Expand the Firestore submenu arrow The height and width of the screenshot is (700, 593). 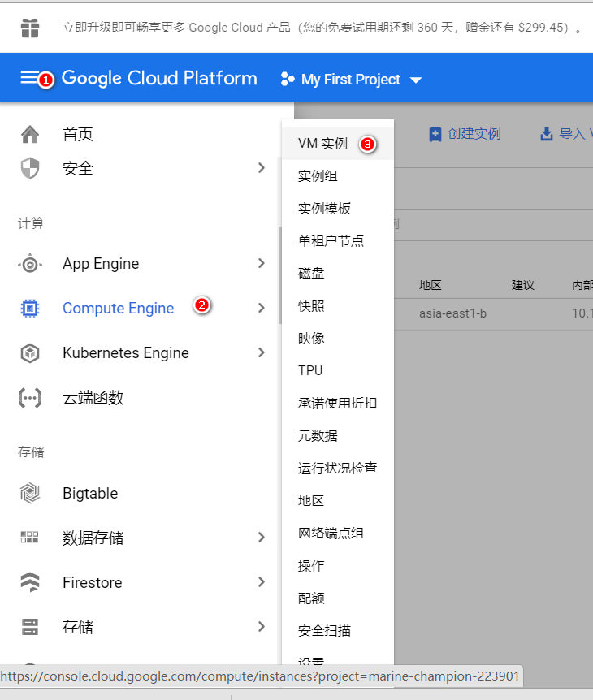pyautogui.click(x=262, y=581)
